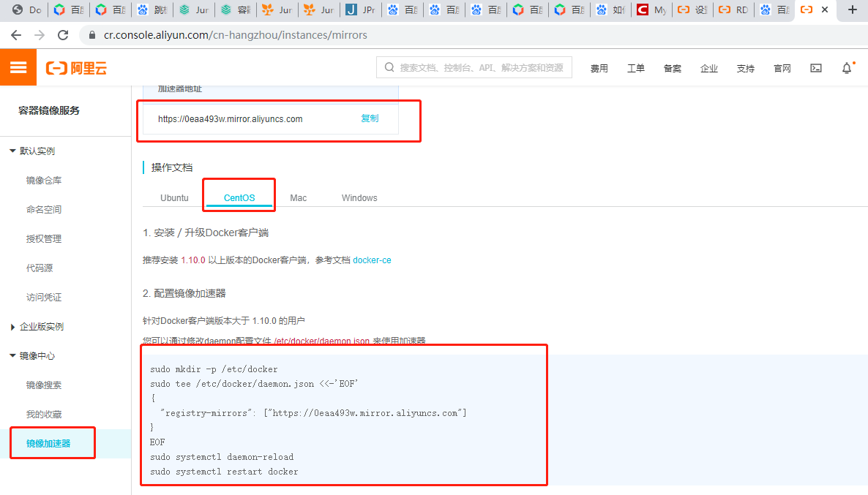The height and width of the screenshot is (495, 868).
Task: Switch to the Windows docs tab
Action: tap(359, 197)
